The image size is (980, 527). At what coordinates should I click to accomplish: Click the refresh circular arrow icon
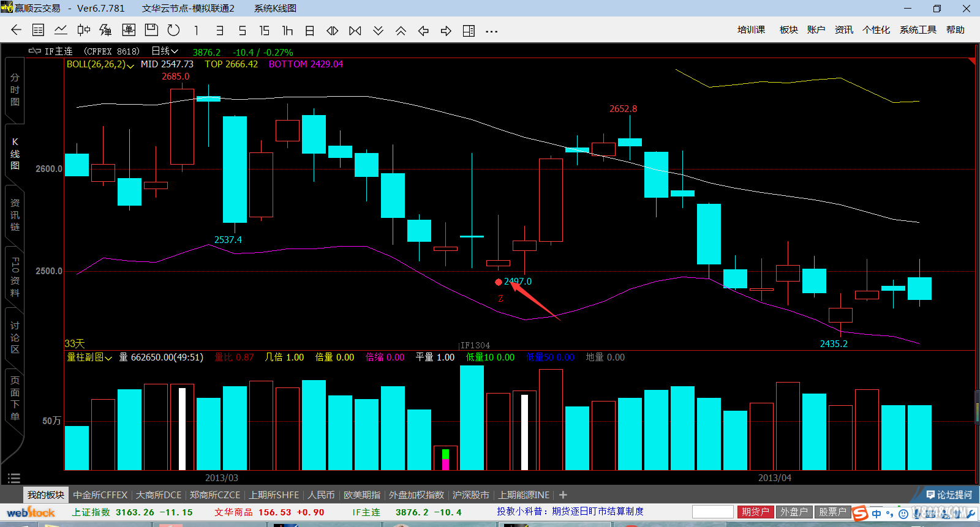(174, 30)
